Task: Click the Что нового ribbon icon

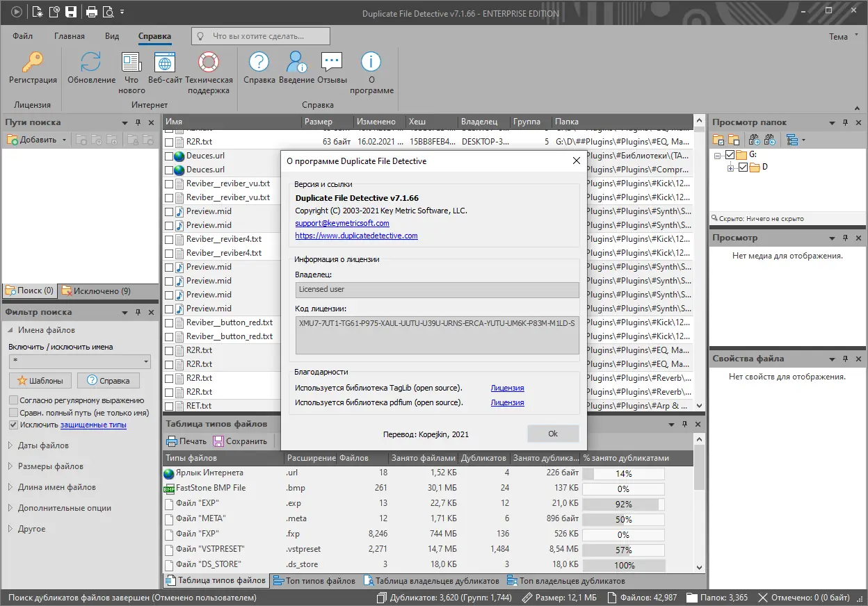Action: point(131,63)
